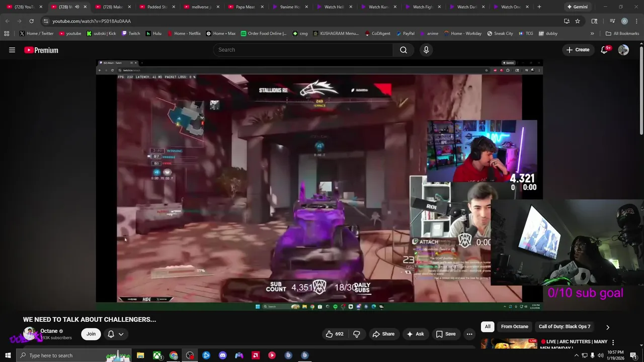Open YouTube notifications bell with 9+ badge
This screenshot has height=362, width=644.
tap(604, 50)
